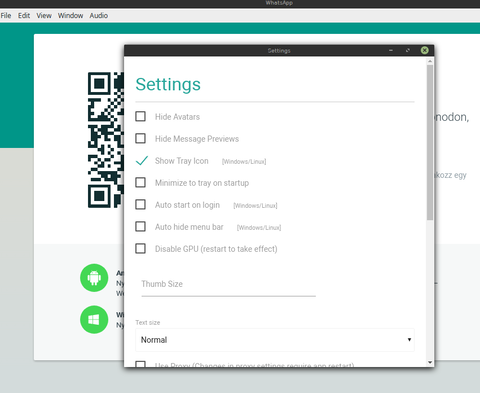The image size is (480, 393).
Task: Enable Minimize to tray on startup
Action: click(140, 182)
